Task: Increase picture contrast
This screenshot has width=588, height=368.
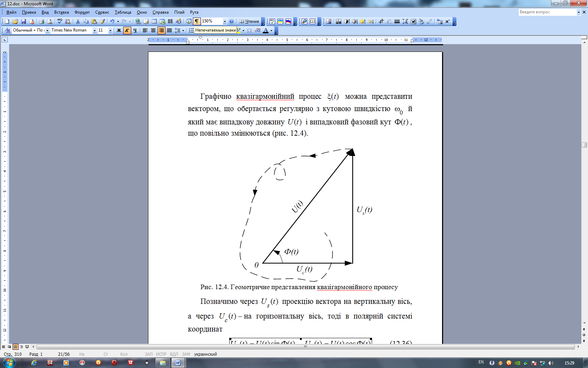Action: tap(346, 21)
